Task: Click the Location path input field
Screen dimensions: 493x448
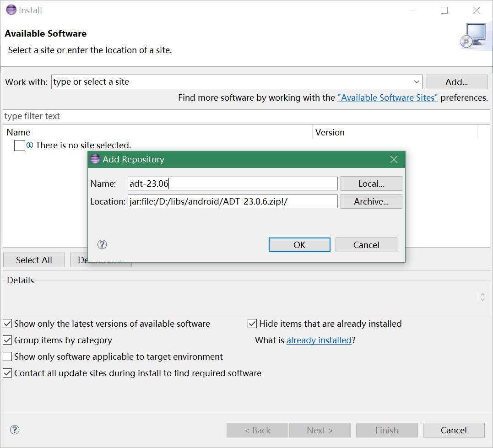Action: (x=233, y=201)
